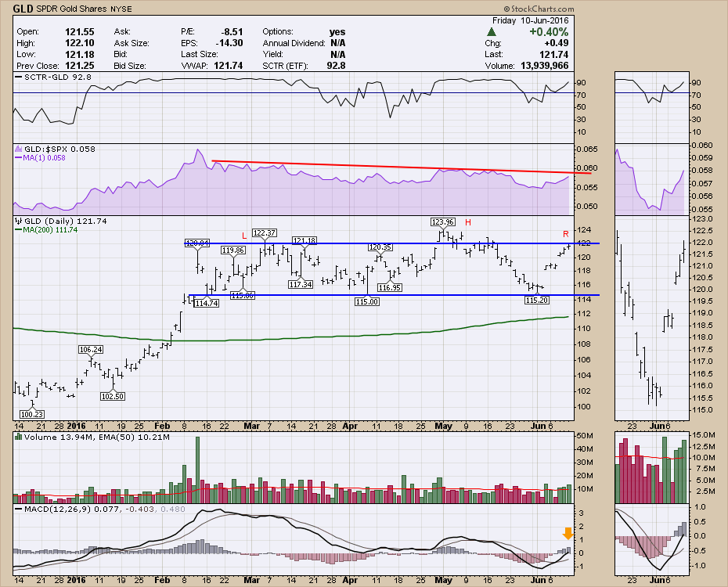Click the '+0.40%' percent change value
The width and height of the screenshot is (728, 587).
tap(549, 32)
